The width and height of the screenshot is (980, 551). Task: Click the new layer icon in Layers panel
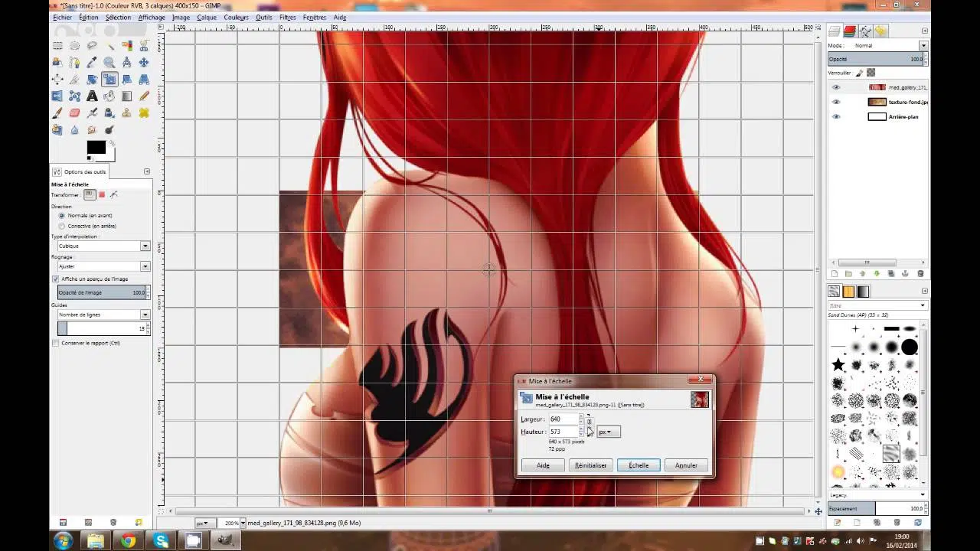coord(835,273)
